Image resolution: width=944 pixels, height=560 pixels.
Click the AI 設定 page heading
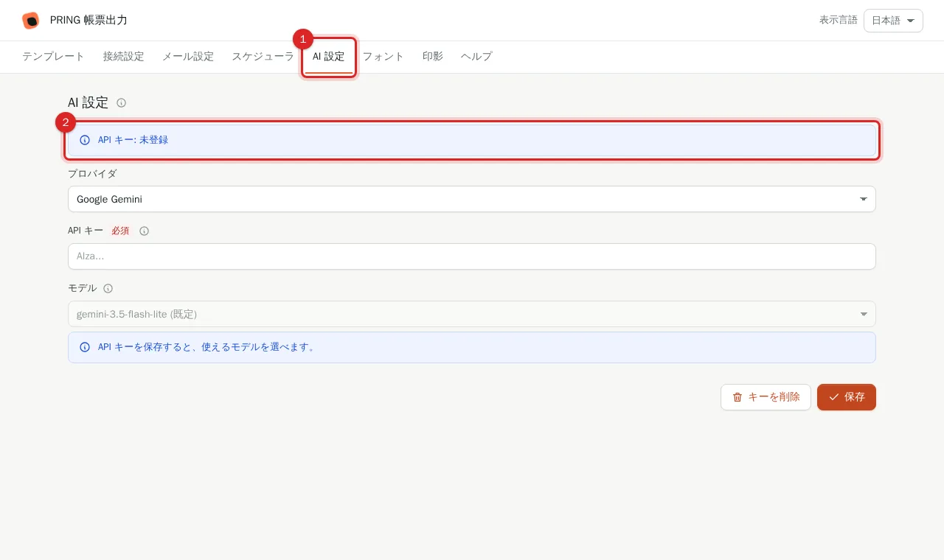pyautogui.click(x=88, y=103)
